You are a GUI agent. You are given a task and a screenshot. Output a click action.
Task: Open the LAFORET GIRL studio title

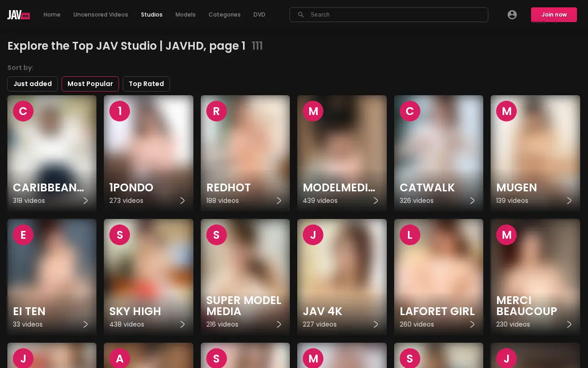tap(437, 311)
